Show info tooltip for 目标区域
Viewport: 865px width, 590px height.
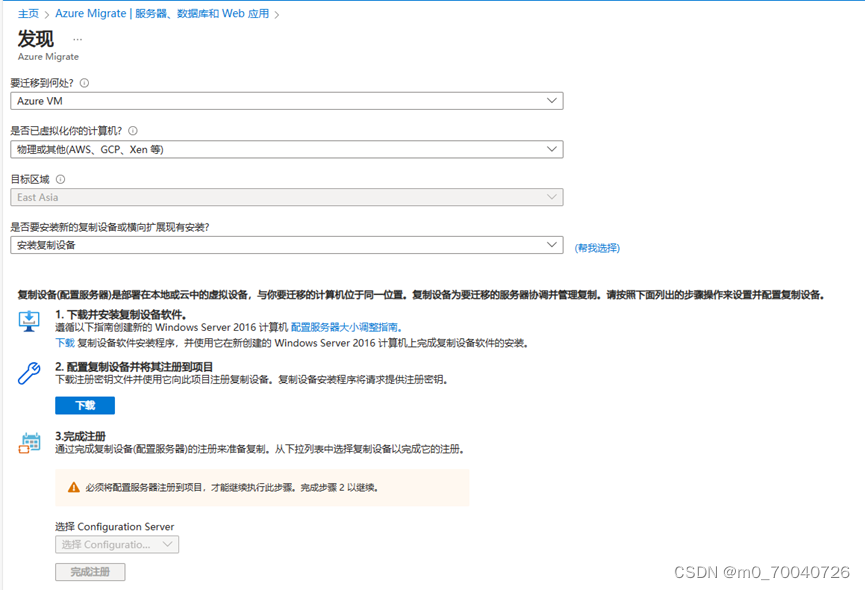coord(61,179)
